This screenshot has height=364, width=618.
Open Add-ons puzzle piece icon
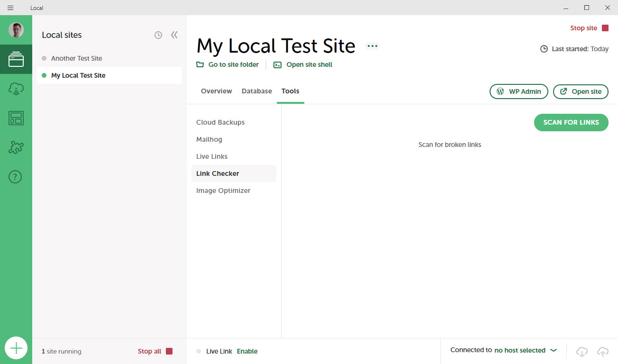pyautogui.click(x=16, y=147)
